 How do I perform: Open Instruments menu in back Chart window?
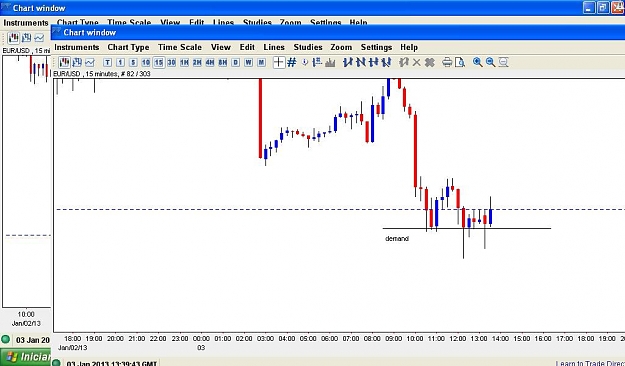tap(26, 23)
